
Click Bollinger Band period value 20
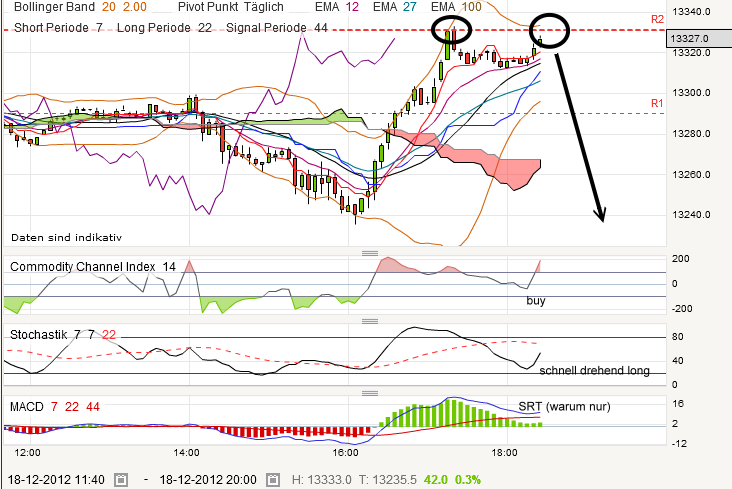[x=109, y=7]
